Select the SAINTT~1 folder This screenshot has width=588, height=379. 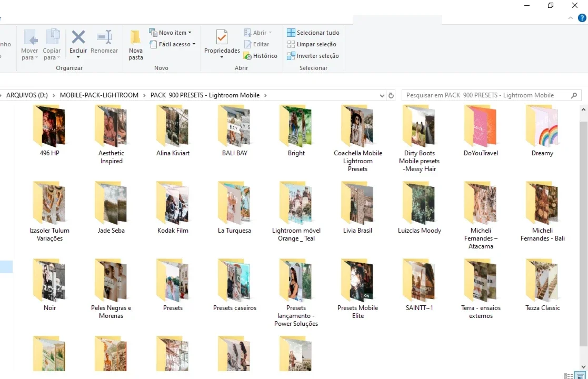[419, 285]
